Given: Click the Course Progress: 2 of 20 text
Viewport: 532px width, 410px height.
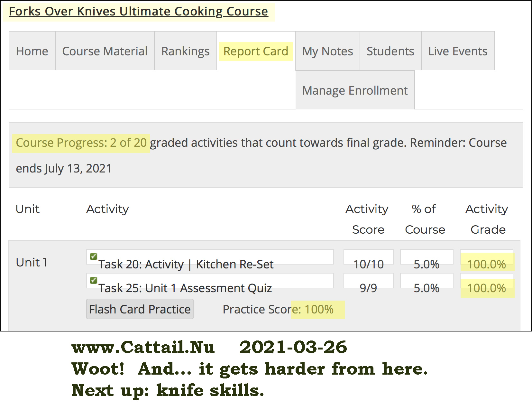Looking at the screenshot, I should coord(81,143).
